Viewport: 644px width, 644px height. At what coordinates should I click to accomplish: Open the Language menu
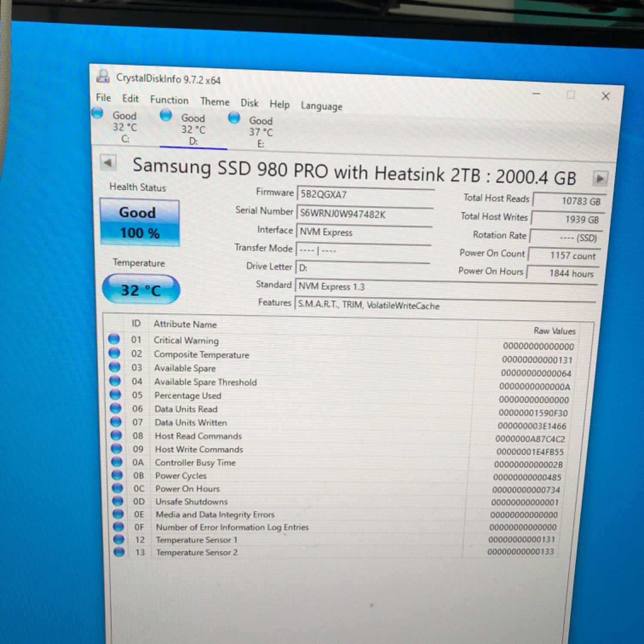(x=322, y=106)
